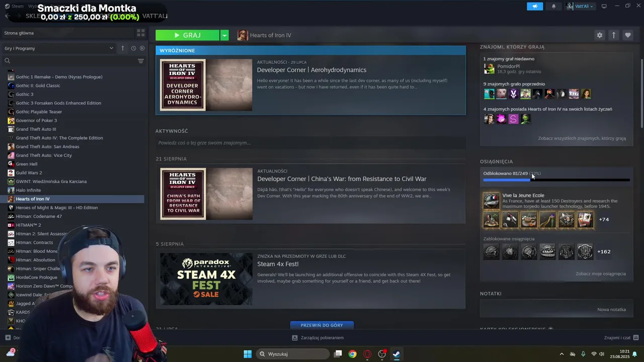Open the Paradox Steam 4X Fest Sale image

(206, 279)
